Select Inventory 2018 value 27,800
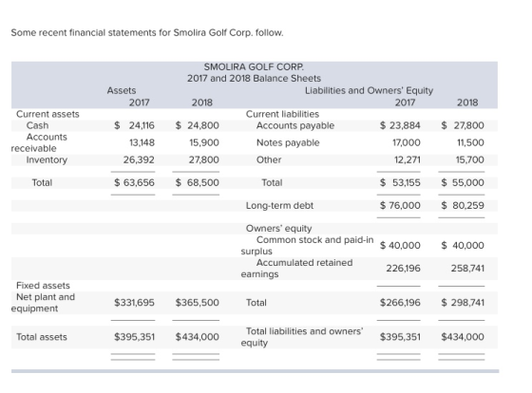532x393 pixels. (204, 159)
